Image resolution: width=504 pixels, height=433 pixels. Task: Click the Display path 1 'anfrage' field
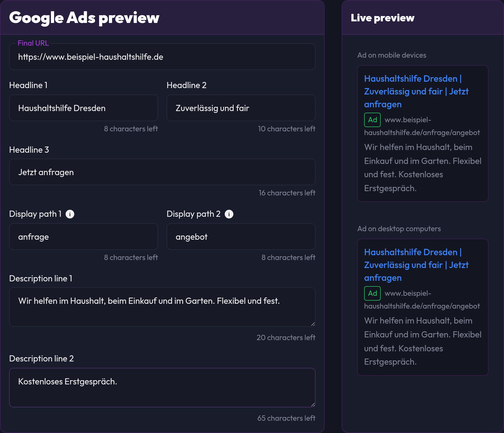click(x=84, y=237)
